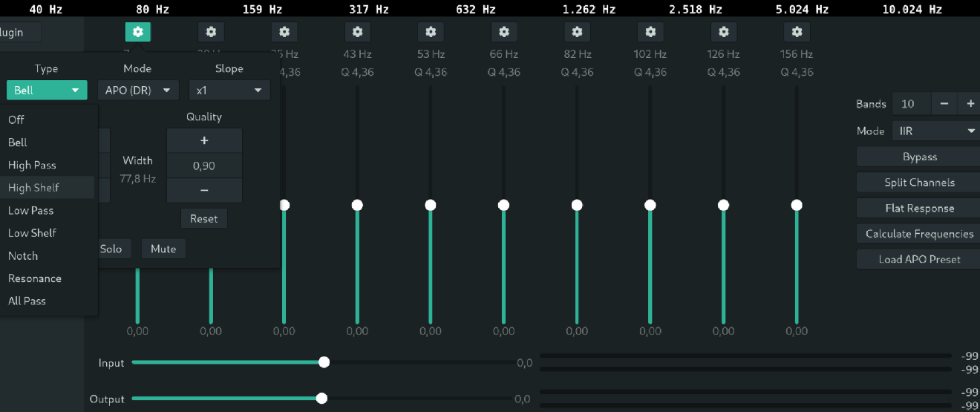Choose Low Pass filter type
The height and width of the screenshot is (412, 980).
pos(48,210)
